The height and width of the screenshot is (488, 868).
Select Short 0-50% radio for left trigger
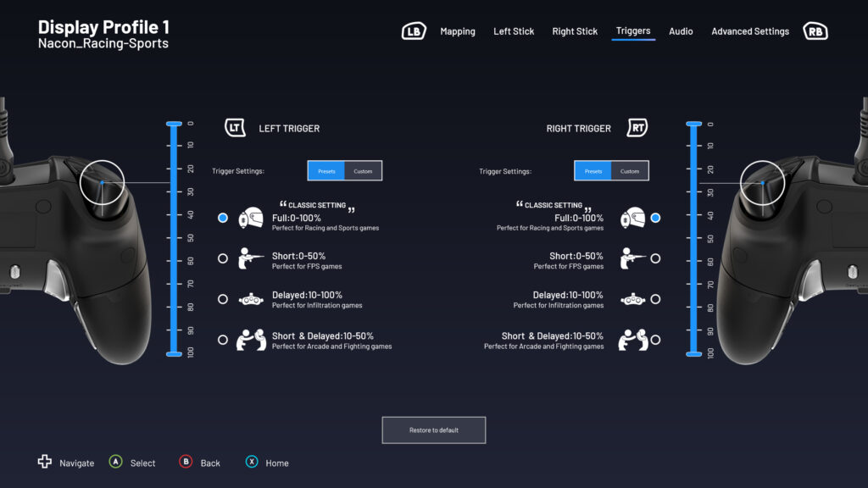click(223, 258)
